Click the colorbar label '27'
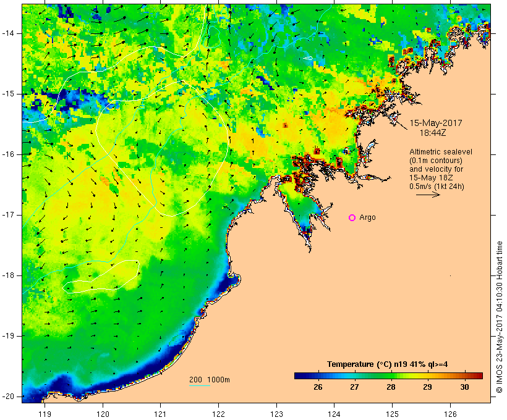507x420 pixels. pos(354,387)
